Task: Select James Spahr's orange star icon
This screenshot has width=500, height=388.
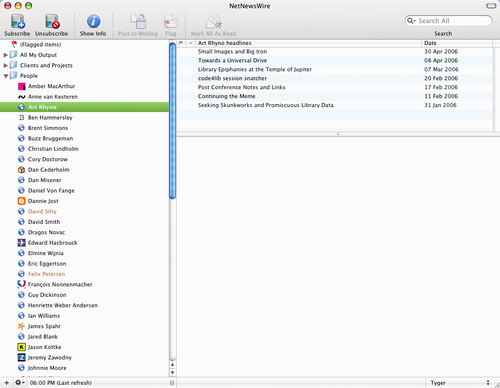Action: [x=21, y=326]
